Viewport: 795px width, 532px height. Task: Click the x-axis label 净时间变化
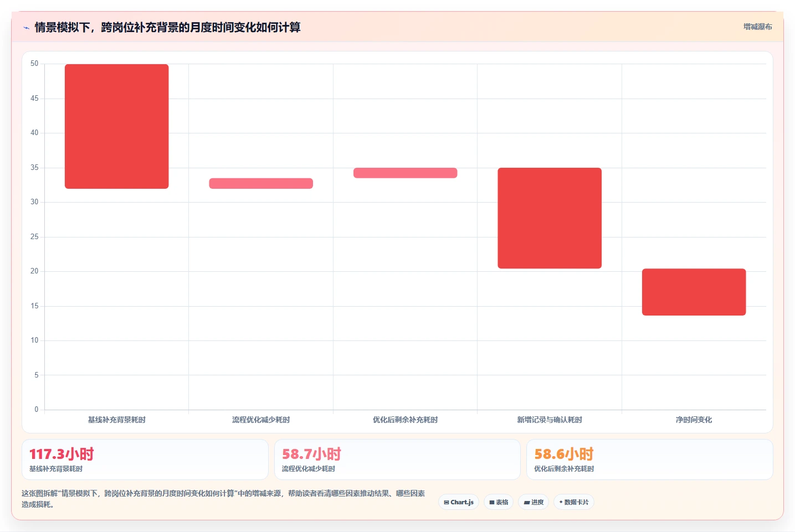(x=694, y=420)
